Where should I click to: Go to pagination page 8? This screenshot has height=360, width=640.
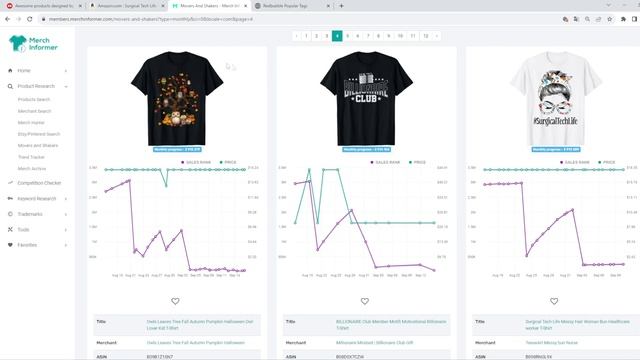[378, 36]
